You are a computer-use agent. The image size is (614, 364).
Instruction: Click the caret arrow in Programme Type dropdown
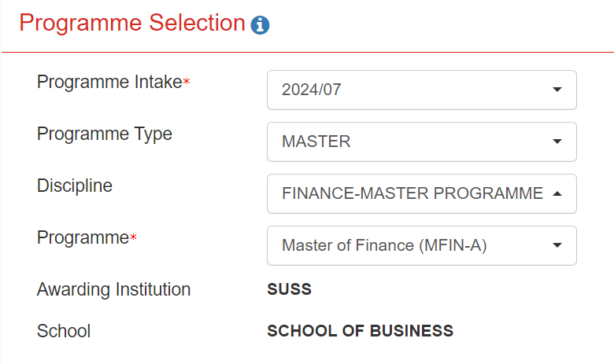[x=557, y=142]
